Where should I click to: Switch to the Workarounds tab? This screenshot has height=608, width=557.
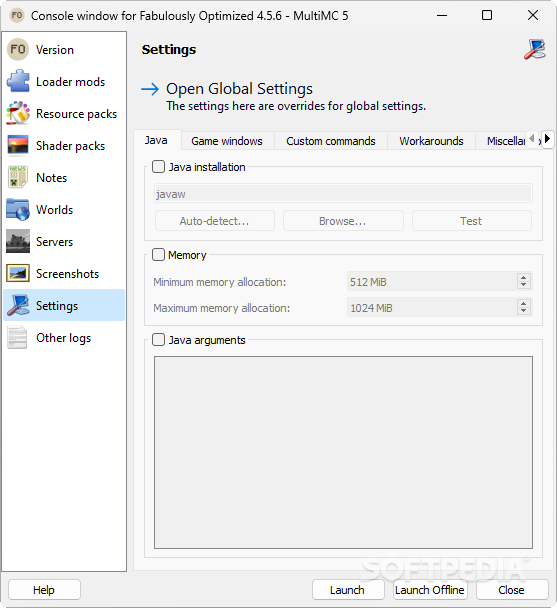point(431,141)
